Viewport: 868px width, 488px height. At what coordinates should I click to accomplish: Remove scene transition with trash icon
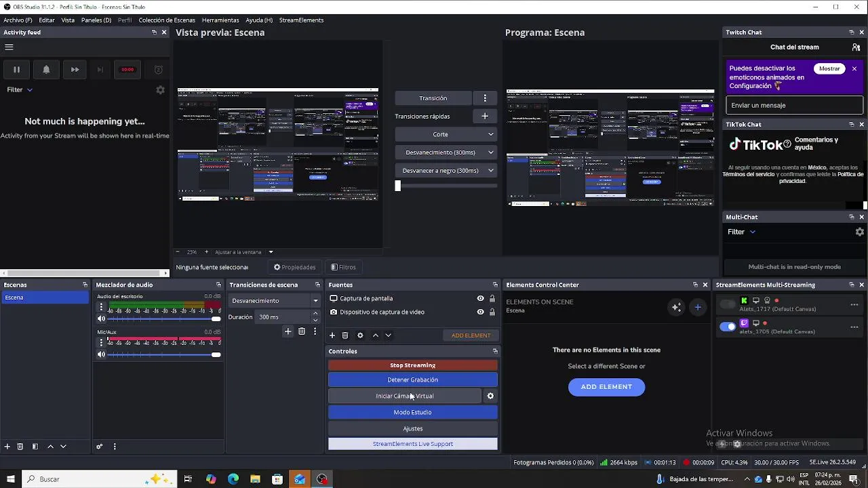302,331
